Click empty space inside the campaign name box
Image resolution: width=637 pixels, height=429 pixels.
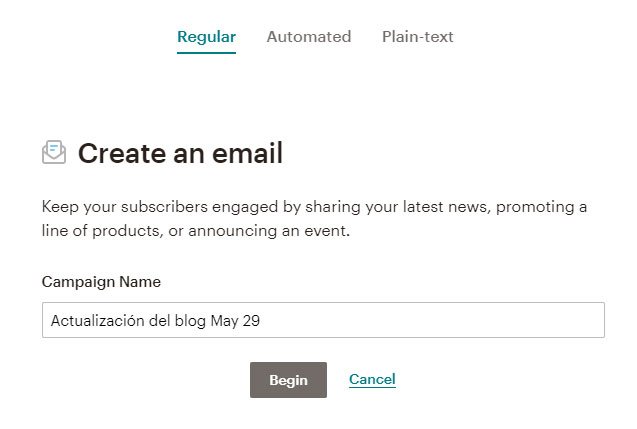click(431, 320)
